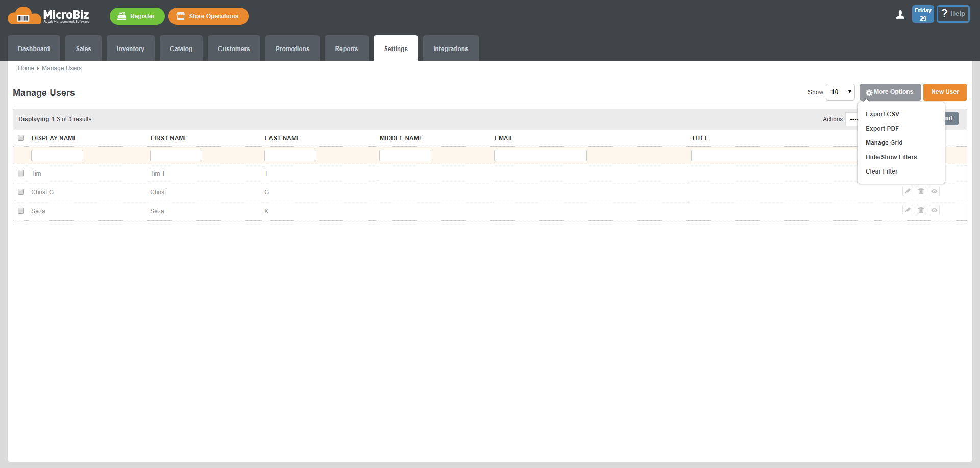Select Manage Grid option

(884, 143)
